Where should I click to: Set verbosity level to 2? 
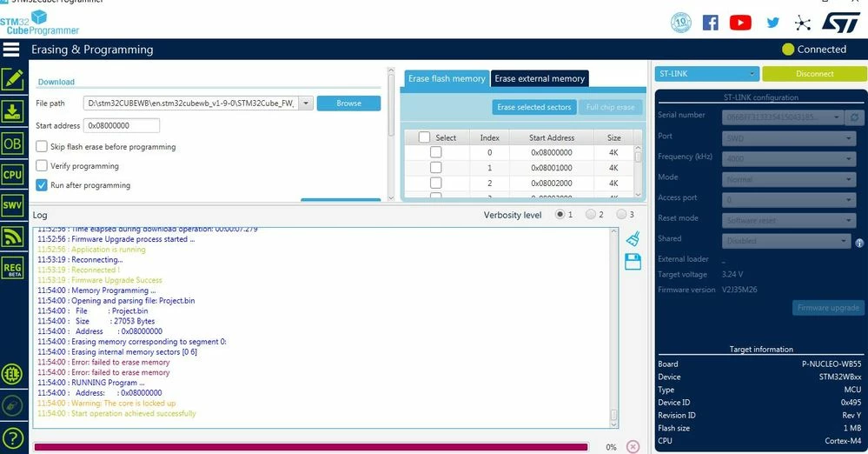click(591, 215)
